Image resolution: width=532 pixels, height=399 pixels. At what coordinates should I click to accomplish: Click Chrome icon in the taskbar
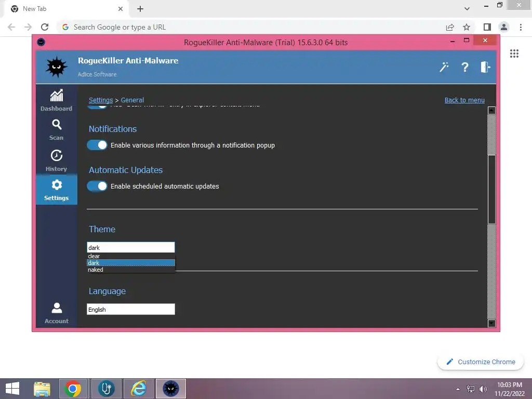click(73, 389)
